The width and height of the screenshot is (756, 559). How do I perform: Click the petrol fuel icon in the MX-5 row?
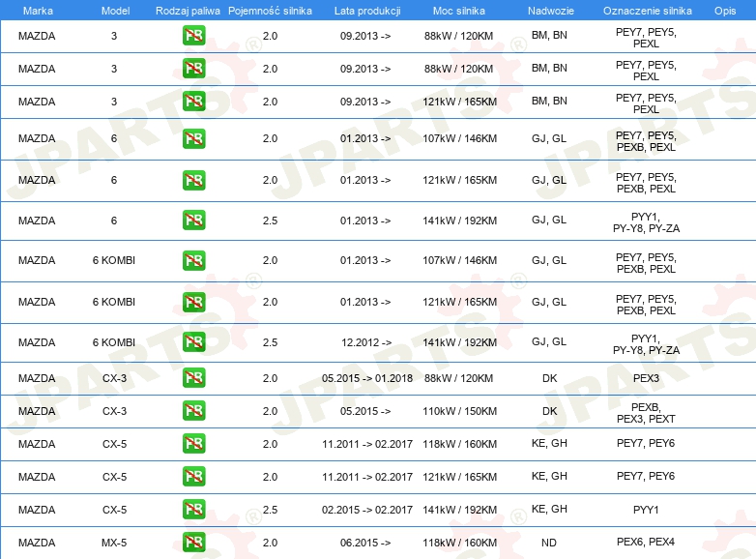[x=193, y=543]
